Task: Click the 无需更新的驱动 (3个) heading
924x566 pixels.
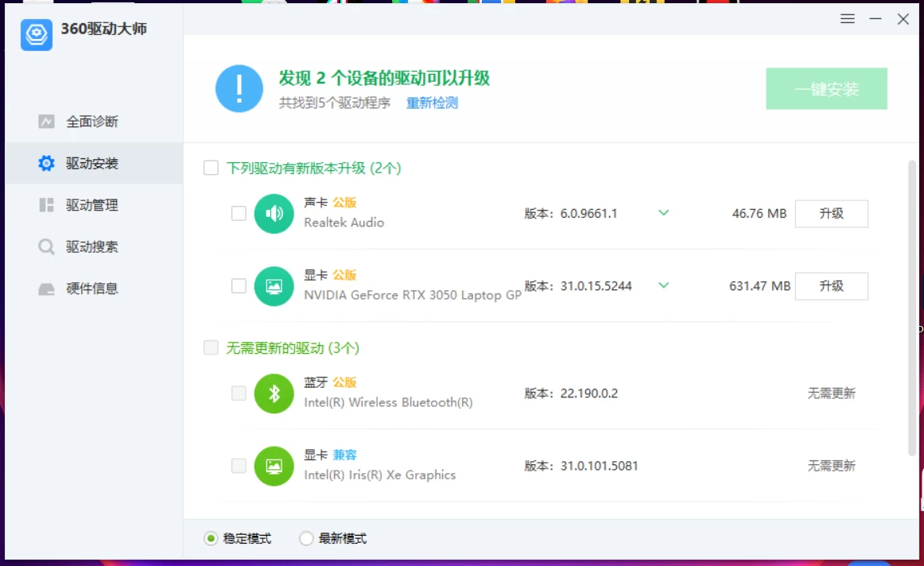Action: (293, 348)
